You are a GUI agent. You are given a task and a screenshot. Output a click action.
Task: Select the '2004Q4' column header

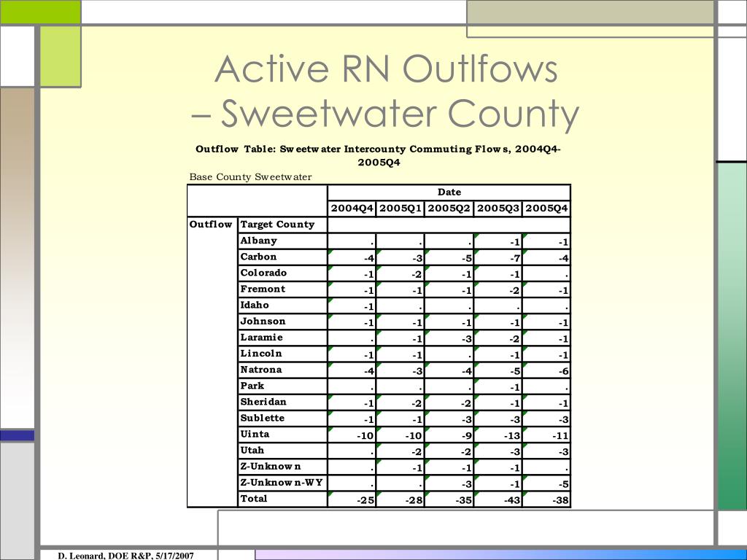[x=352, y=208]
